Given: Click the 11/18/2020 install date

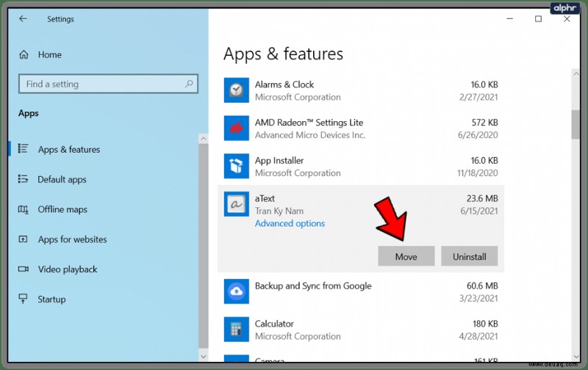Looking at the screenshot, I should (477, 173).
